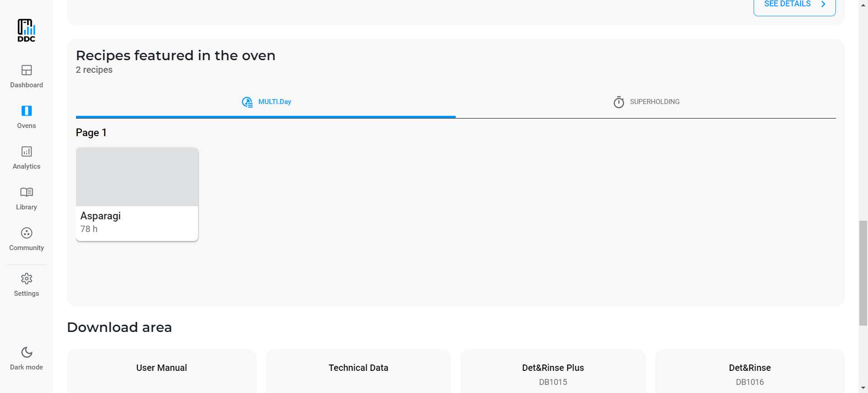This screenshot has height=393, width=868.
Task: Click the SUPERHOLDING stopwatch icon
Action: click(619, 102)
